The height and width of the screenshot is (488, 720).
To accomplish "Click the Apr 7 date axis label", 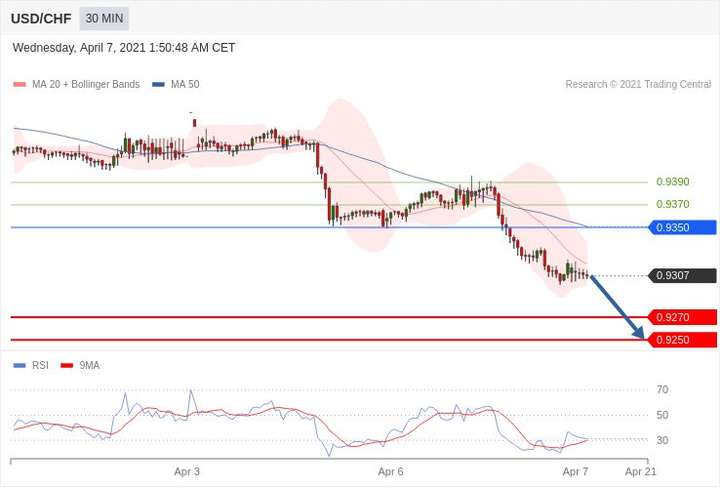I will click(x=575, y=471).
